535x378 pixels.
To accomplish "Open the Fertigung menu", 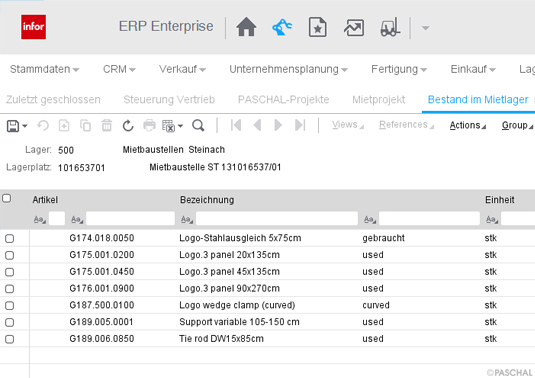I will pyautogui.click(x=399, y=69).
